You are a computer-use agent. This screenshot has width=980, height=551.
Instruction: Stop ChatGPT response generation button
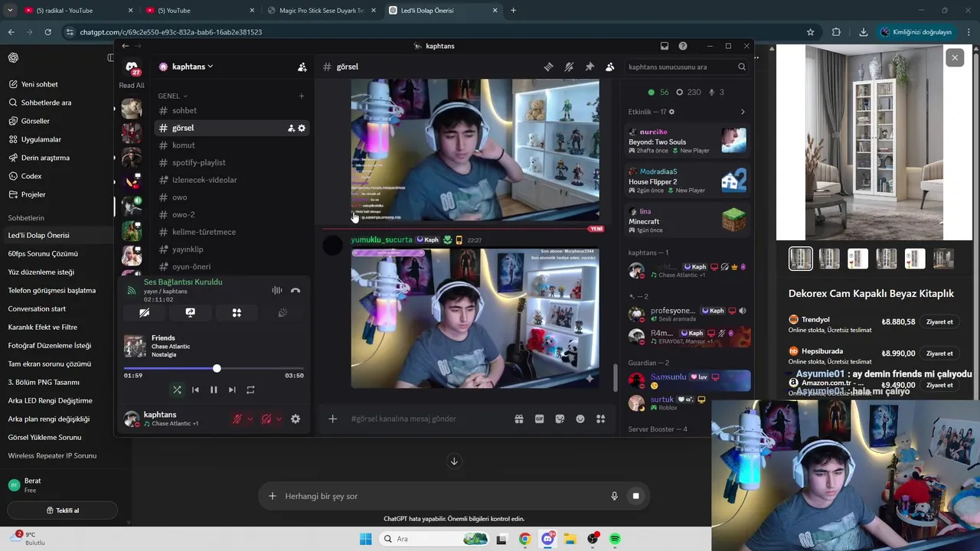tap(635, 496)
